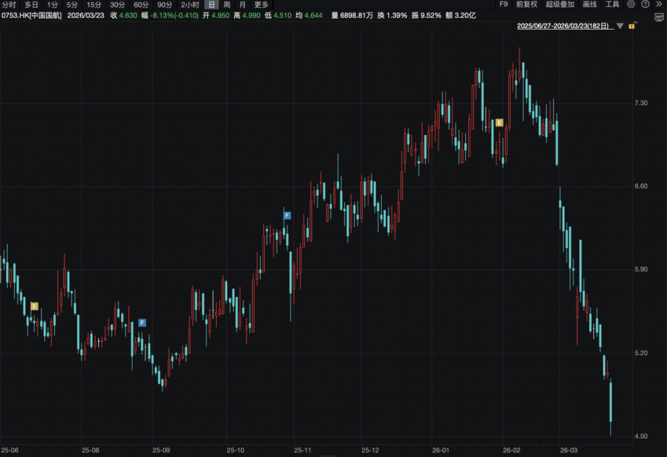The height and width of the screenshot is (457, 667).
Task: Click the 超级叠加 overlay button
Action: click(x=560, y=5)
